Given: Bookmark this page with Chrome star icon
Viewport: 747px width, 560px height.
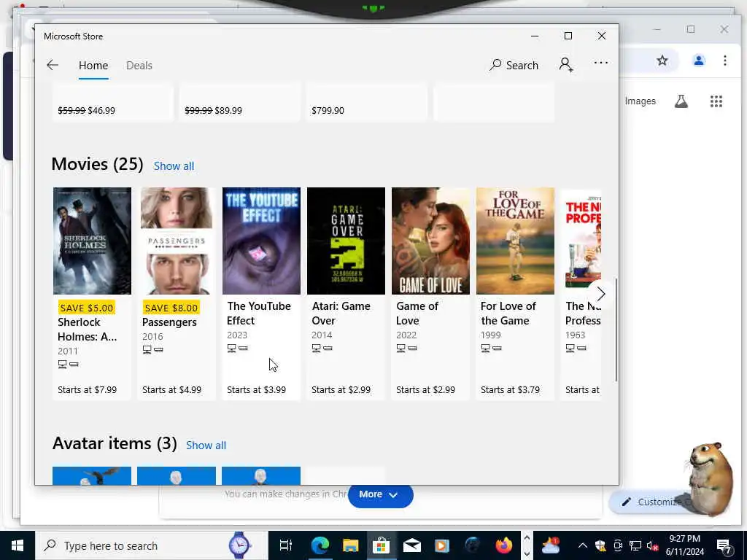Looking at the screenshot, I should click(662, 61).
